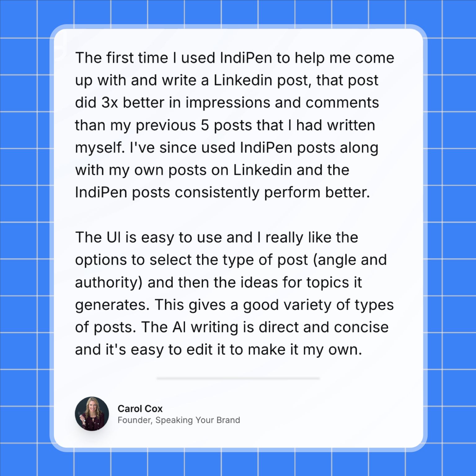Click "make it my own." closing words
The image size is (476, 476).
[305, 350]
